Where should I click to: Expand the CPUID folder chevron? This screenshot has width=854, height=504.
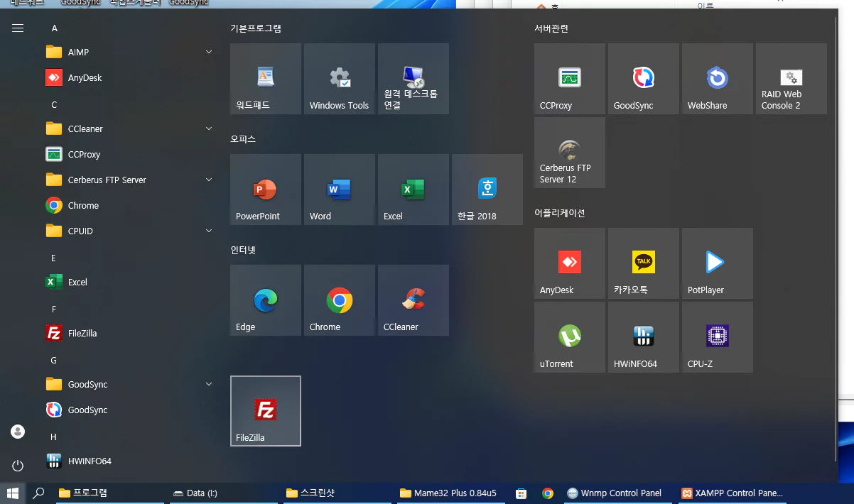(209, 231)
